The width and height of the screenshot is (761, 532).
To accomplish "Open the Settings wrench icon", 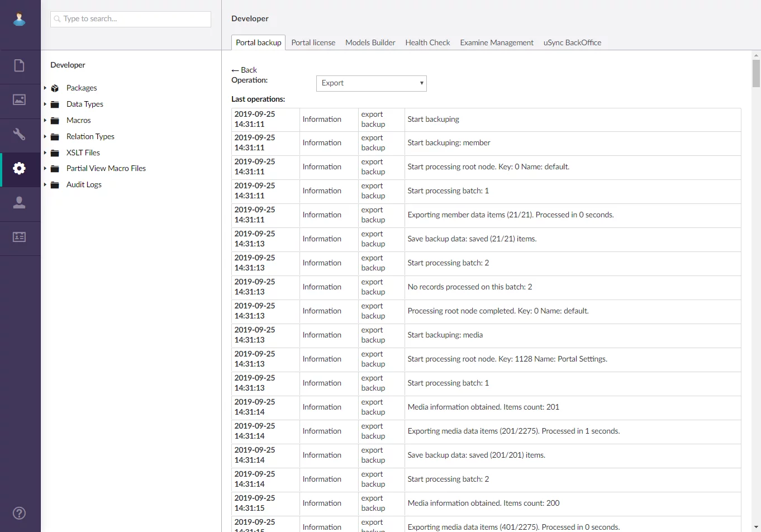I will 20,134.
